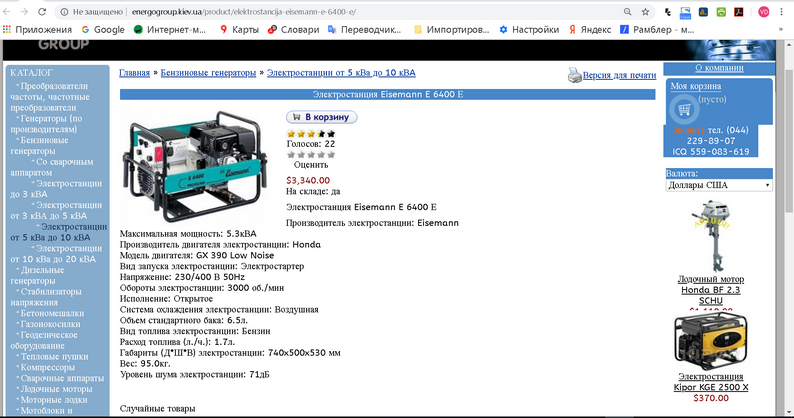Open the Электростанция Kipor KGE 2500 X link
The image size is (794, 418).
(x=711, y=382)
